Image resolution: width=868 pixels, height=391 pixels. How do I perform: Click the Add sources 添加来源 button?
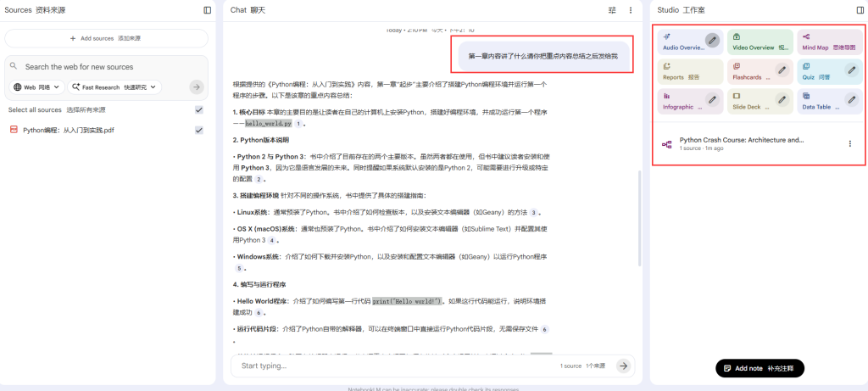pyautogui.click(x=106, y=38)
